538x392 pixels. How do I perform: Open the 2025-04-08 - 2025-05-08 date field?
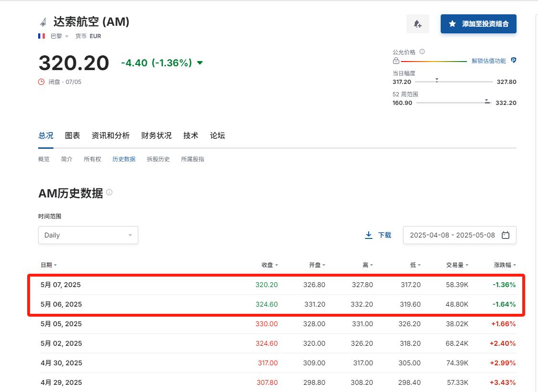(459, 235)
